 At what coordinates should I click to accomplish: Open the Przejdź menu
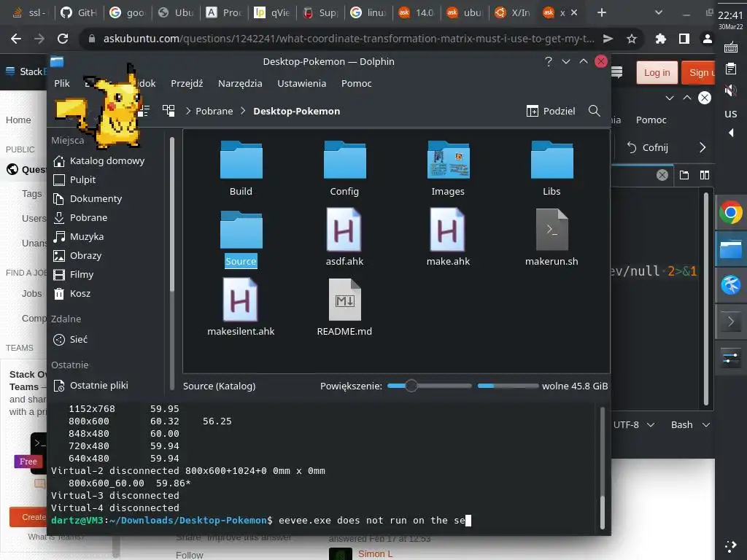(187, 83)
